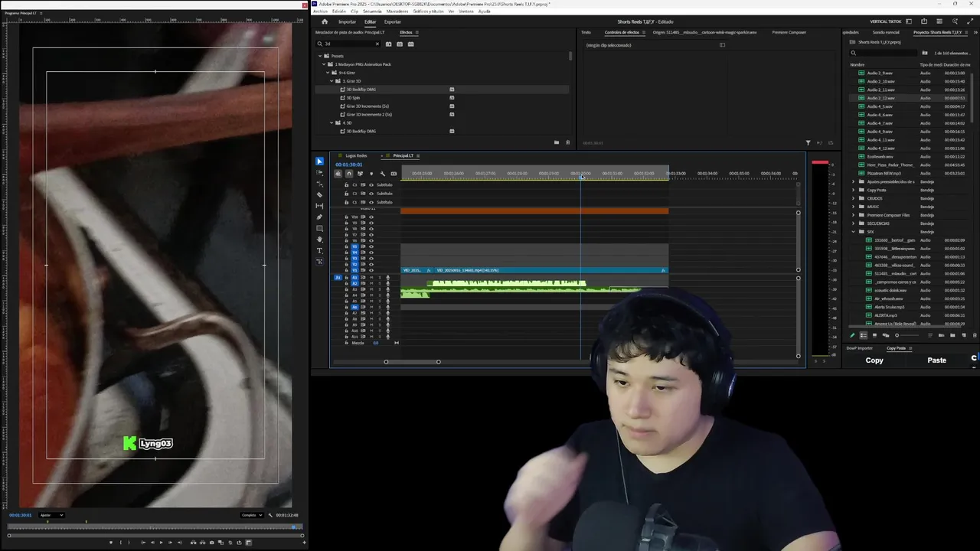Select the Track Select Forward tool
The image size is (980, 551).
(x=319, y=172)
